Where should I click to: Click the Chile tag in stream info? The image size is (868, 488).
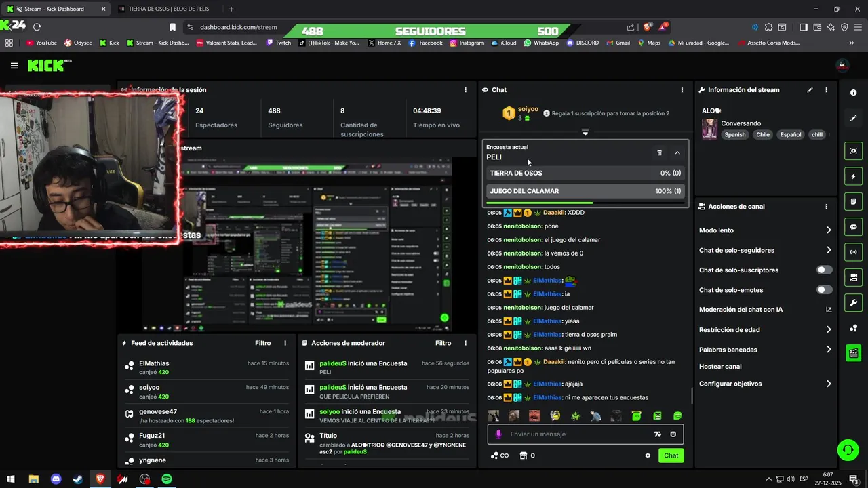(763, 134)
